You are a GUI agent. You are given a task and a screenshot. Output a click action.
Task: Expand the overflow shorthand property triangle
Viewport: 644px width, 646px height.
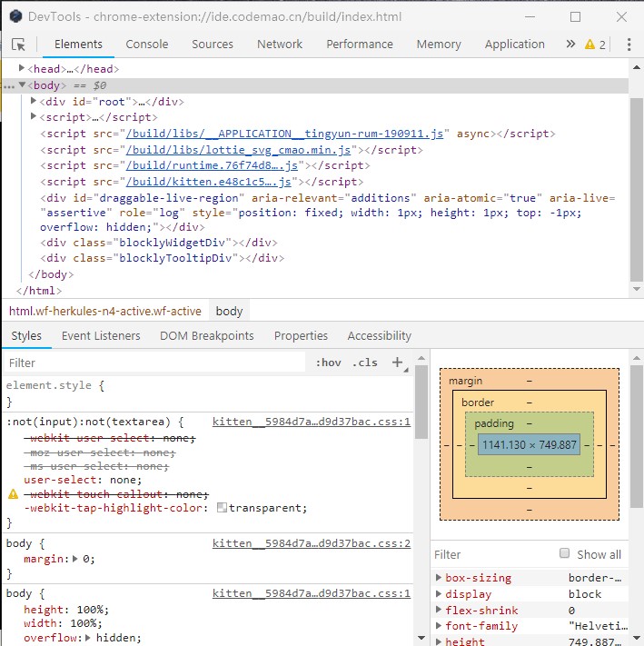[88, 637]
